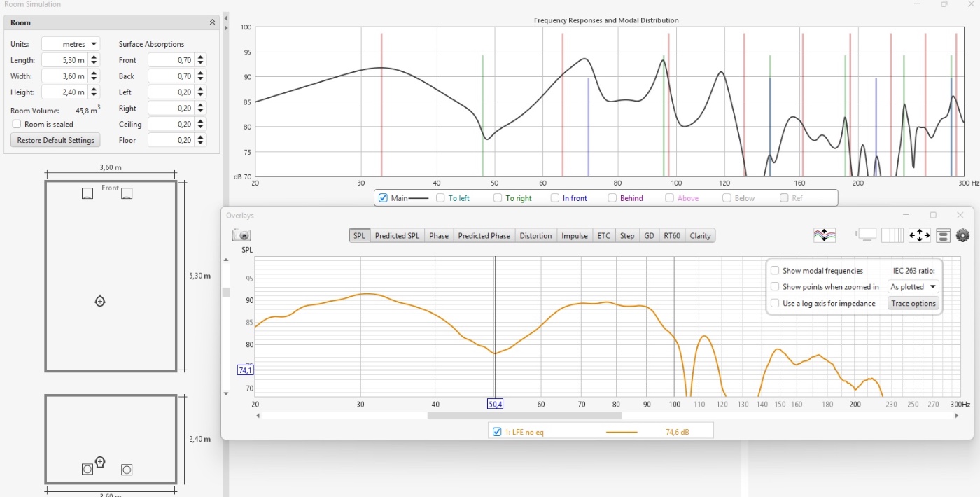Uncheck the LFE no eq trace checkbox
Screen dimensions: 980x497
tap(497, 432)
